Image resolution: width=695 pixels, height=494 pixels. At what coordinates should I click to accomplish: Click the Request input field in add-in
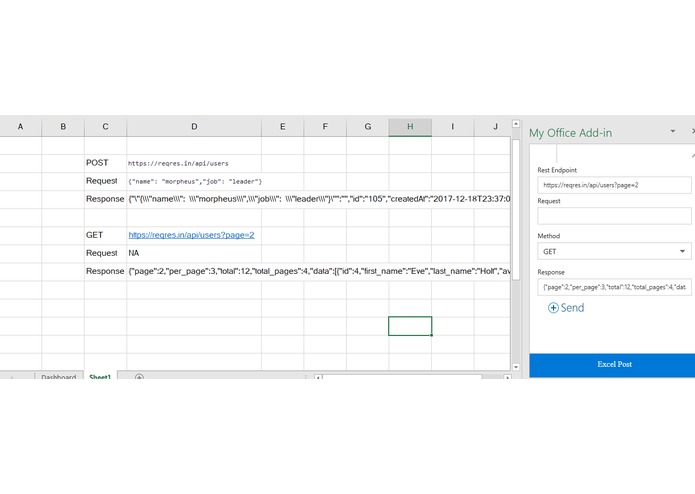pyautogui.click(x=614, y=216)
